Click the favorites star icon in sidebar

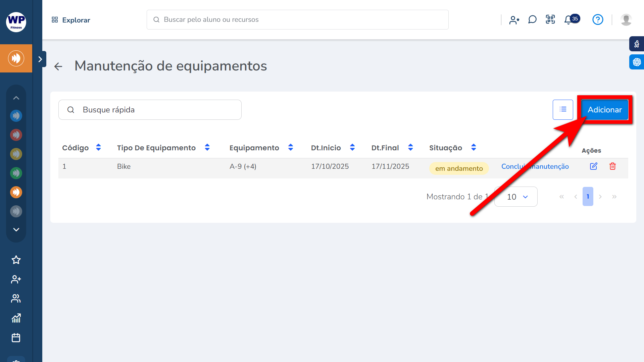(16, 260)
